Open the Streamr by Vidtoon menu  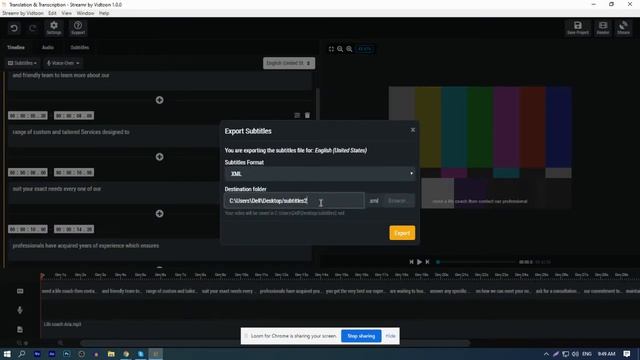(23, 13)
